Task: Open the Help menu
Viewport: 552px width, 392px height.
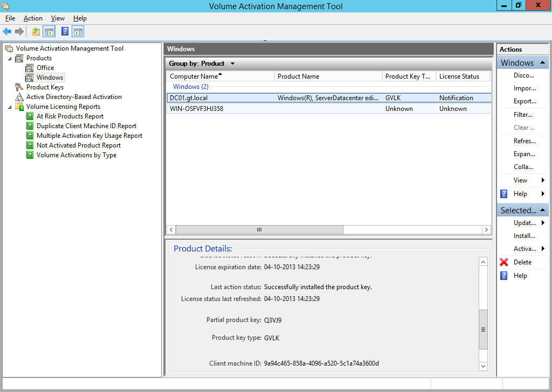Action: (80, 18)
